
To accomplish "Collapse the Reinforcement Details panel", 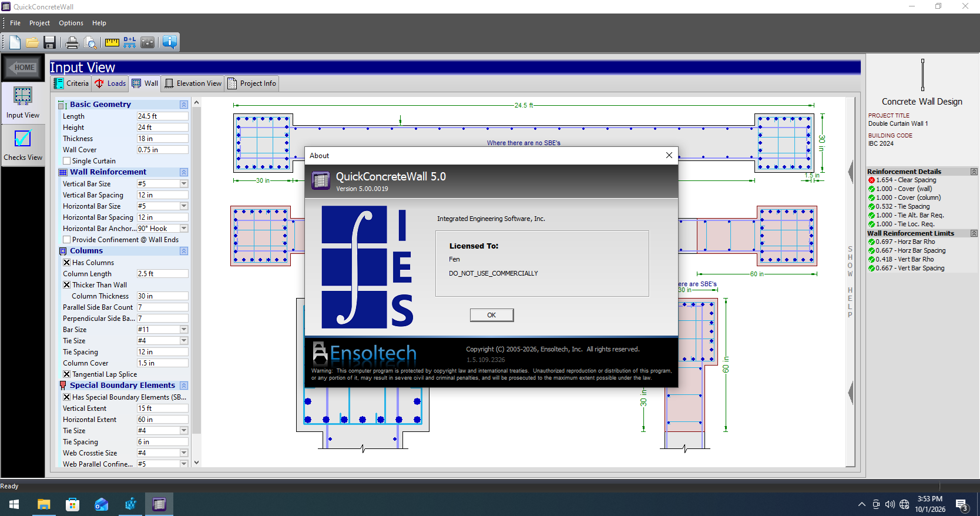I will pyautogui.click(x=974, y=172).
